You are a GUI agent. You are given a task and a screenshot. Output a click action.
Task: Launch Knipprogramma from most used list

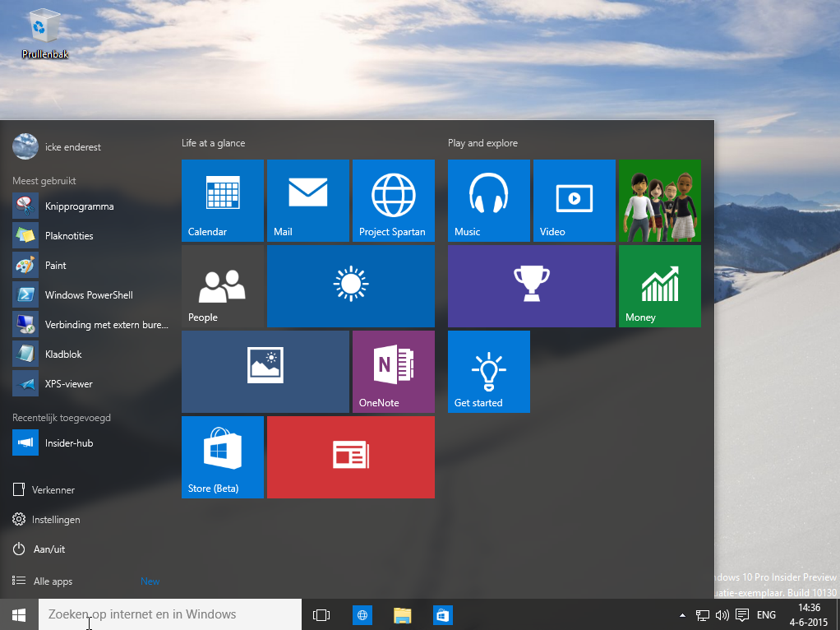pos(79,206)
